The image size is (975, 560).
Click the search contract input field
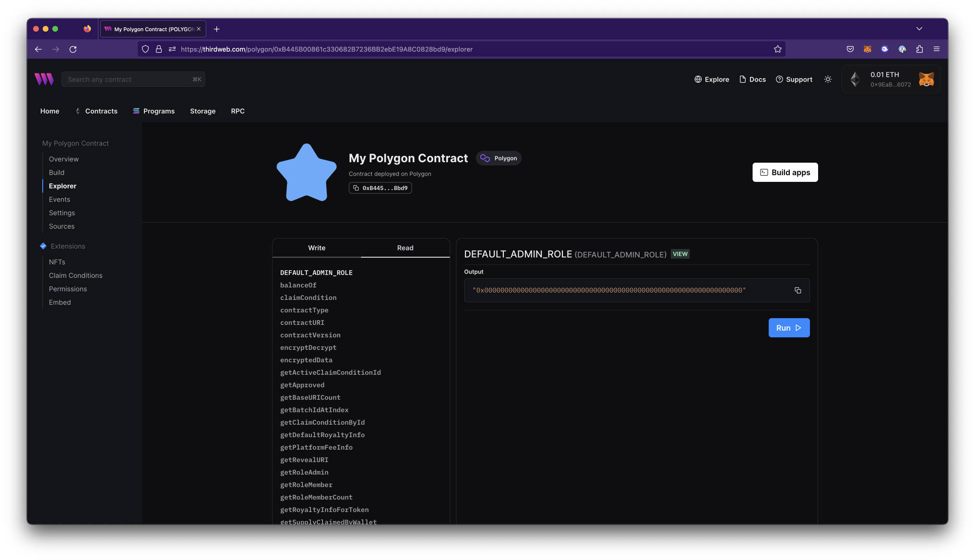132,79
